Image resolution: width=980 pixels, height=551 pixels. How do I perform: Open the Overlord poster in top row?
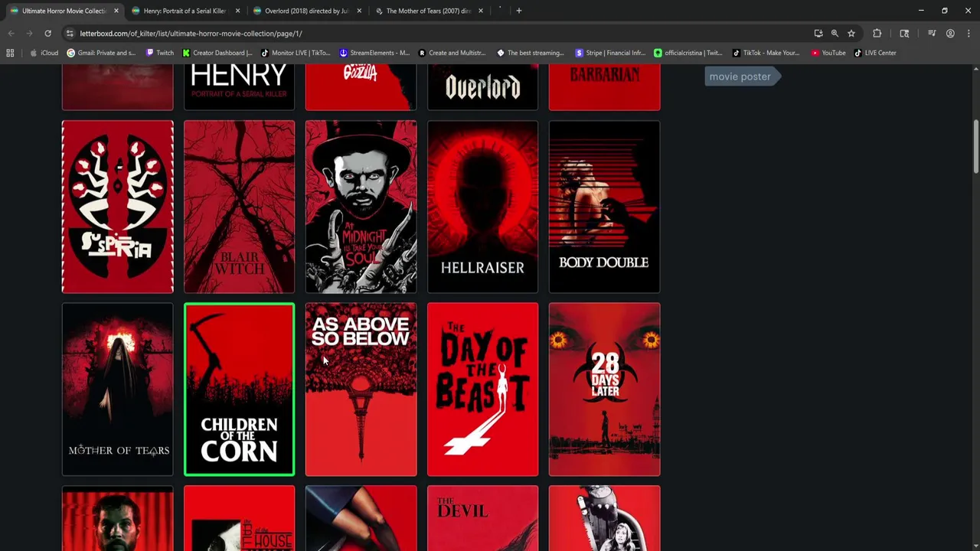(482, 87)
